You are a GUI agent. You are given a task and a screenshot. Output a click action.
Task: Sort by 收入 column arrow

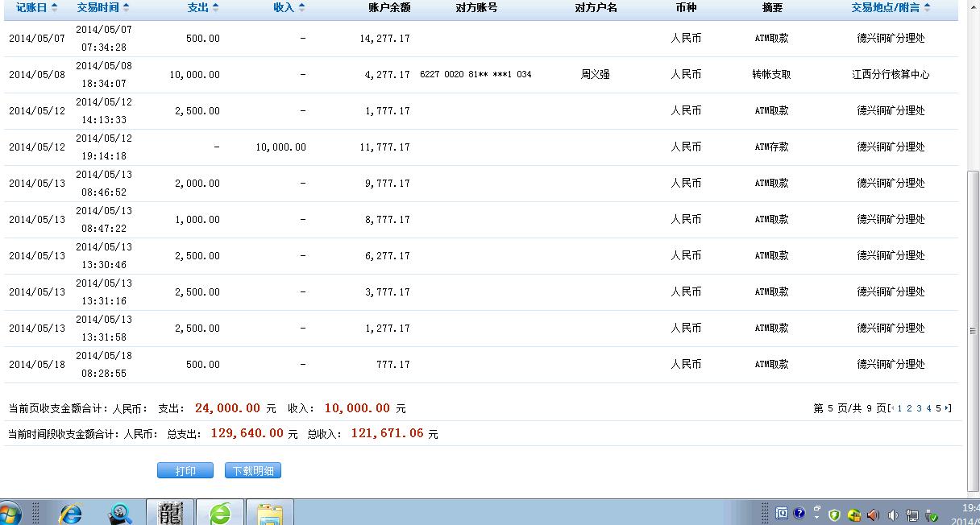point(301,7)
